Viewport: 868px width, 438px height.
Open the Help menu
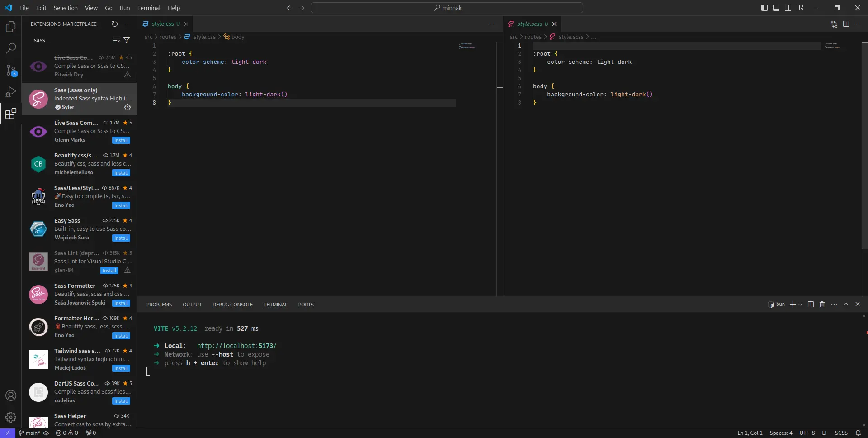pyautogui.click(x=174, y=8)
